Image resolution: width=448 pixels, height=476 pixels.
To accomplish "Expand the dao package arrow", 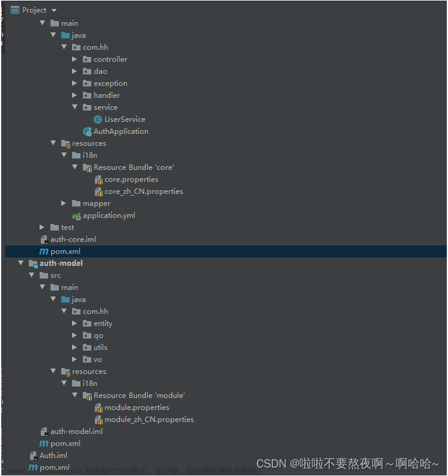I will pos(74,71).
